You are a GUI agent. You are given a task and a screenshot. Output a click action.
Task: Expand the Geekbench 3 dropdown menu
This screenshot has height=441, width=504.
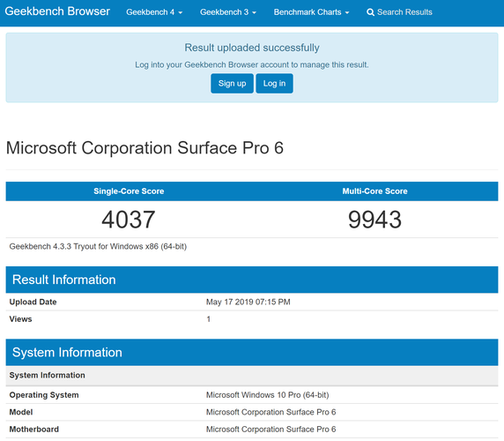pyautogui.click(x=228, y=12)
